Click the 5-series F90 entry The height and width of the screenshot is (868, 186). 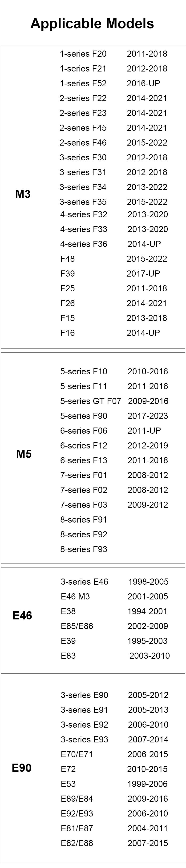(84, 416)
